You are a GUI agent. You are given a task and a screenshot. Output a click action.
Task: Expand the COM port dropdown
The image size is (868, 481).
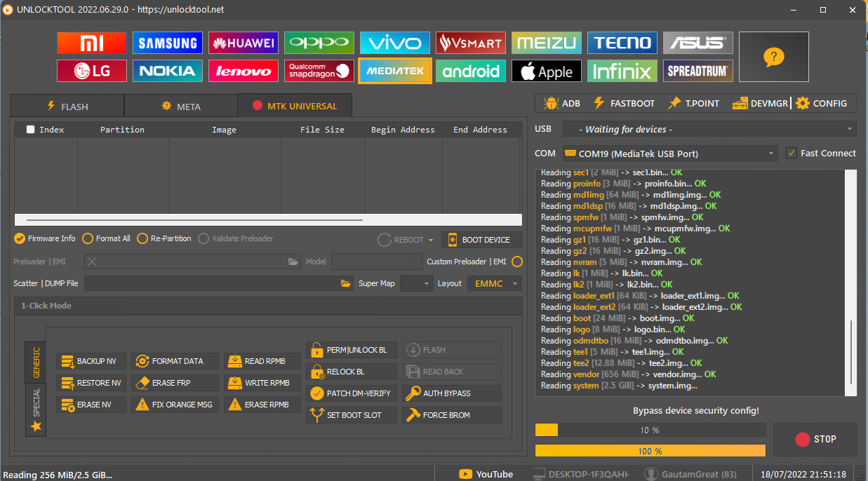pos(771,154)
